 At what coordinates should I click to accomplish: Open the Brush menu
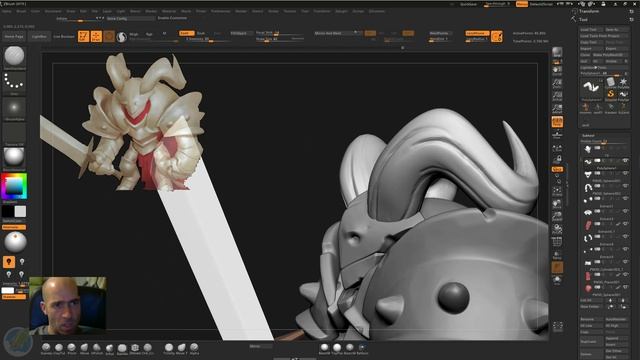21,11
